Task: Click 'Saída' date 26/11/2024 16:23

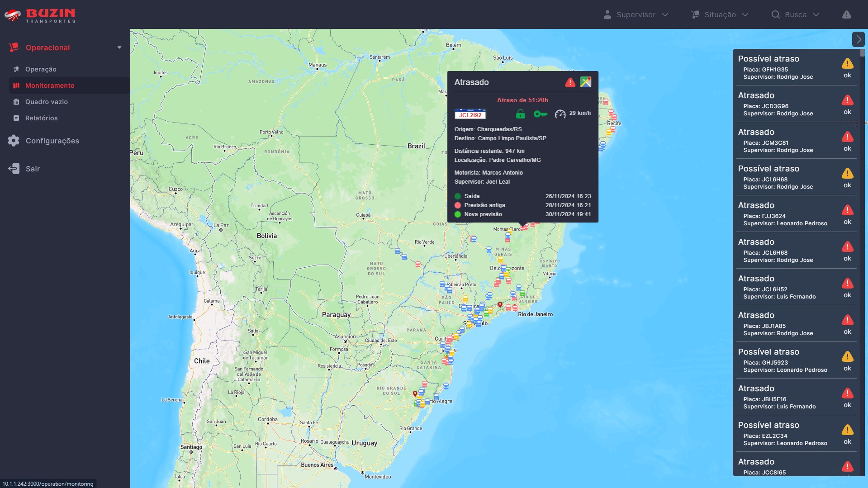Action: [568, 196]
